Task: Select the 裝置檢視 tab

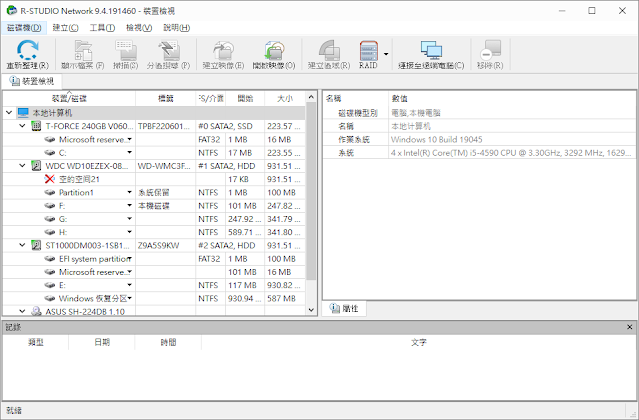Action: pyautogui.click(x=33, y=81)
